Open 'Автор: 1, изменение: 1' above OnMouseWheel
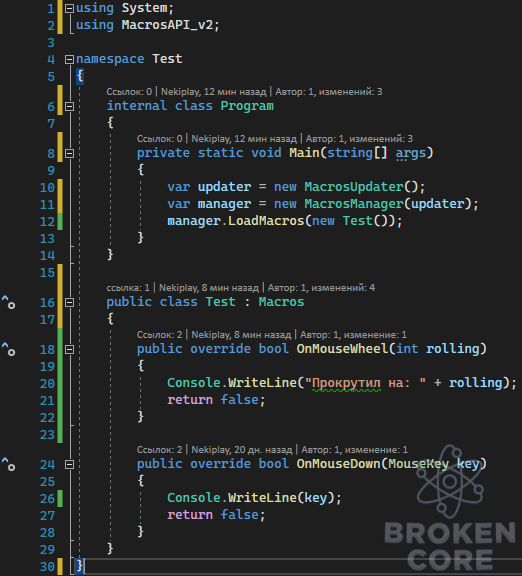 pos(353,335)
